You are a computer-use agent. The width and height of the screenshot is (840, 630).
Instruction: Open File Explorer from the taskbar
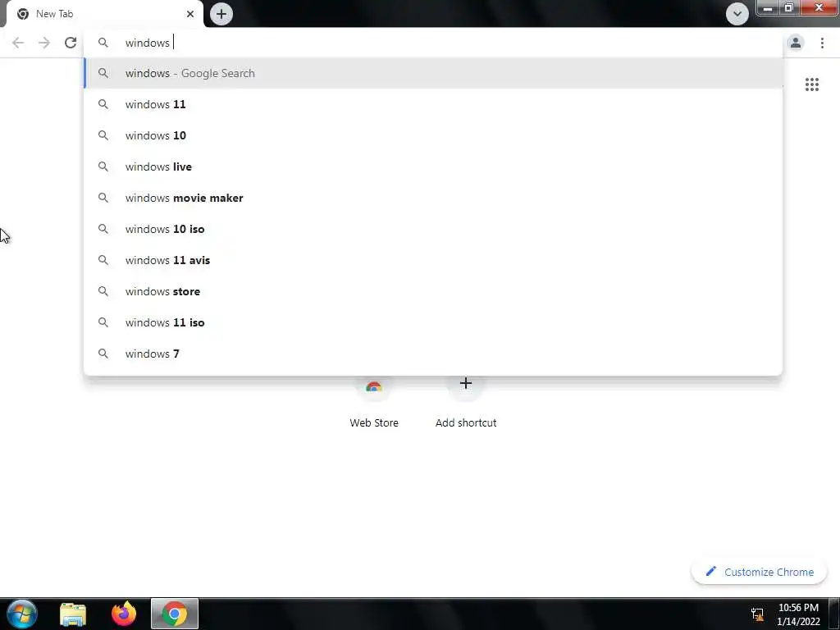coord(73,614)
